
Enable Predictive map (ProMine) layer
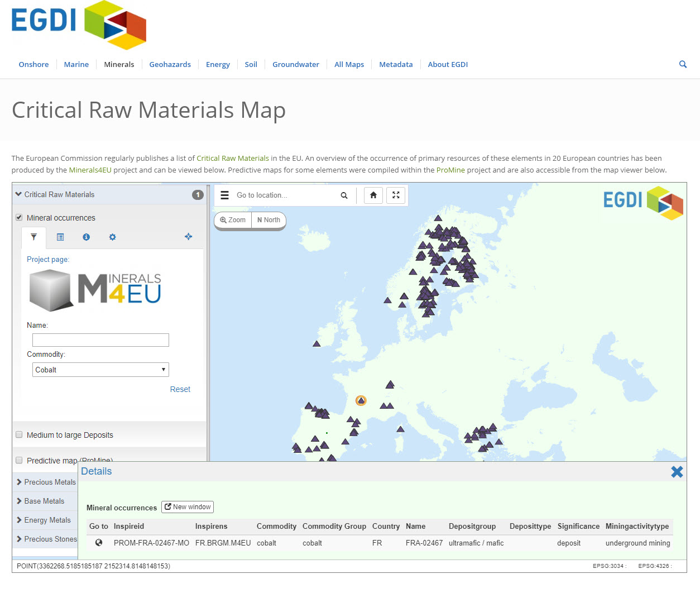tap(19, 460)
